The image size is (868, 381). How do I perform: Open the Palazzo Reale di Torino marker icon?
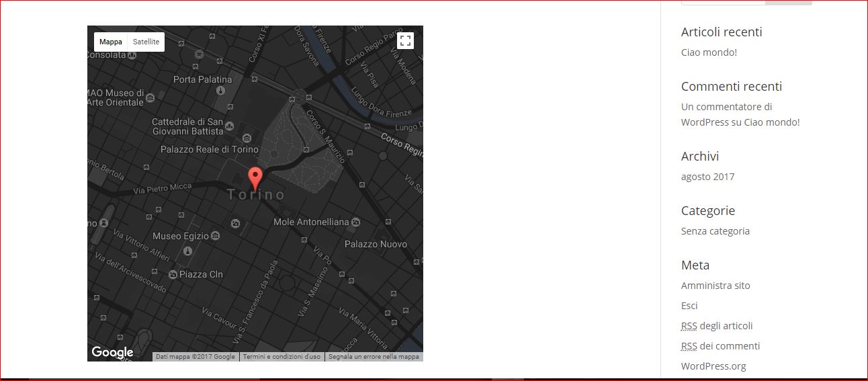click(x=247, y=138)
